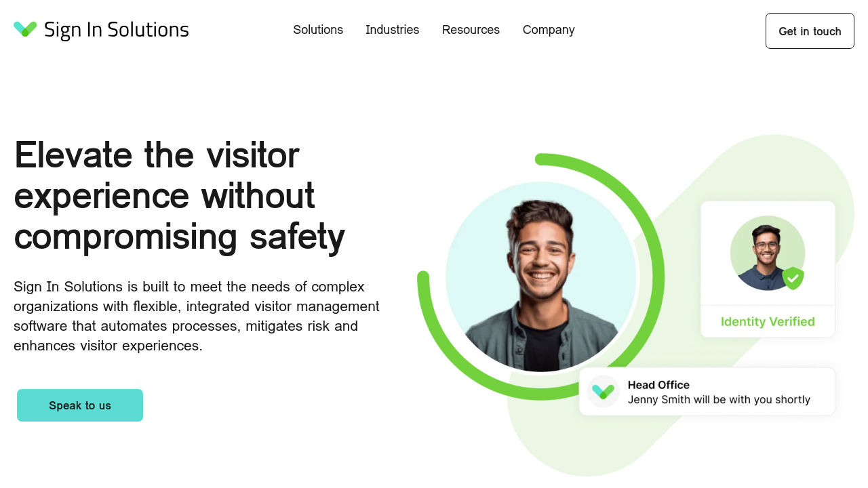Click the Sign In Solutions wordmark
The height and width of the screenshot is (488, 868).
[x=116, y=30]
